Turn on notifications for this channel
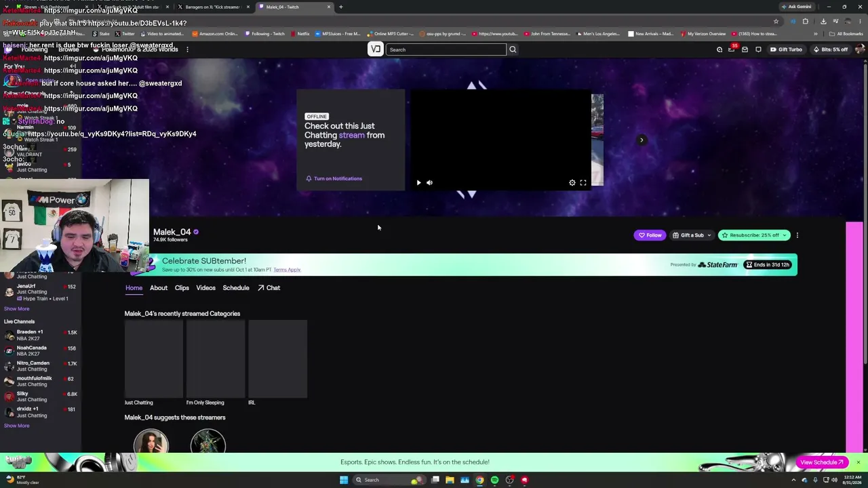This screenshot has width=868, height=488. [334, 178]
